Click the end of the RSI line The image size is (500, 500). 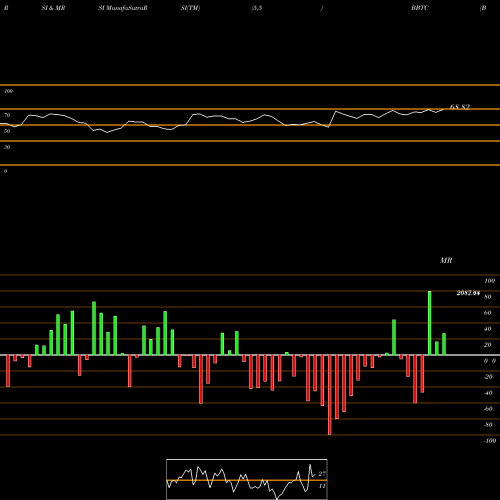tap(443, 109)
